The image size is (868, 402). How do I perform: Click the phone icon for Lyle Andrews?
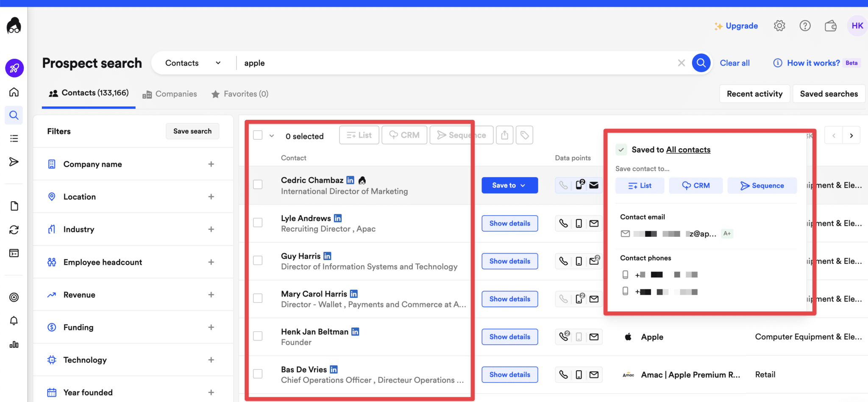point(563,223)
